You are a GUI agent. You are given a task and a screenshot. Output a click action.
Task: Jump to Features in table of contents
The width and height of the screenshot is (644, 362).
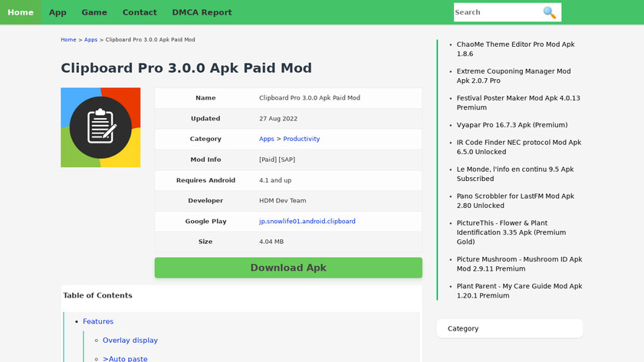[x=98, y=321]
